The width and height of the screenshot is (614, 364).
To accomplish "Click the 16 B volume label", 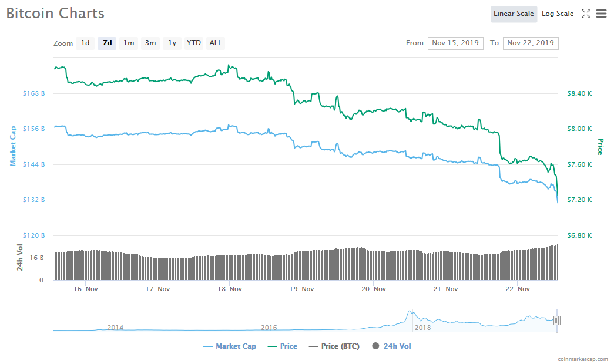I will (x=36, y=258).
